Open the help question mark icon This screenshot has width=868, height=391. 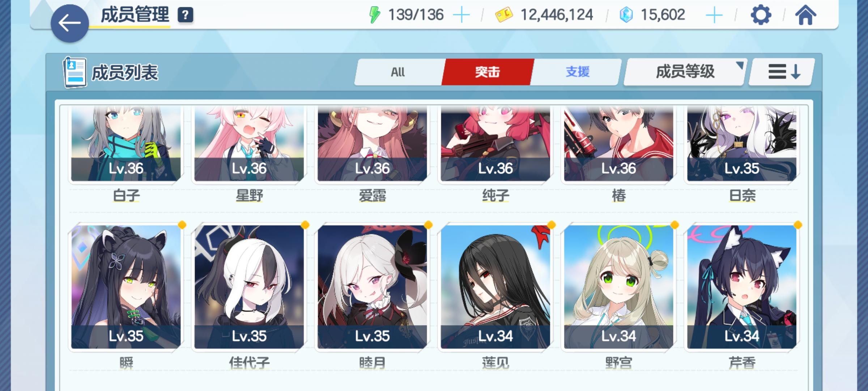point(185,15)
